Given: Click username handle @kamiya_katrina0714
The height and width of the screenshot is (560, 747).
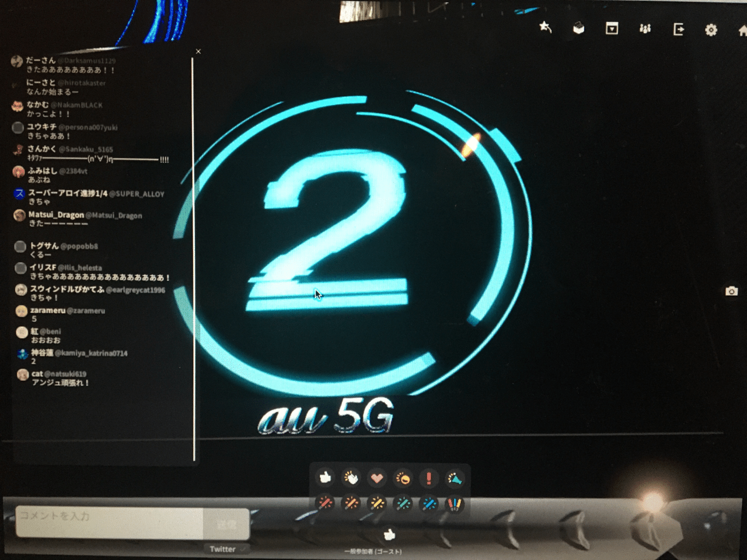Looking at the screenshot, I should 92,353.
